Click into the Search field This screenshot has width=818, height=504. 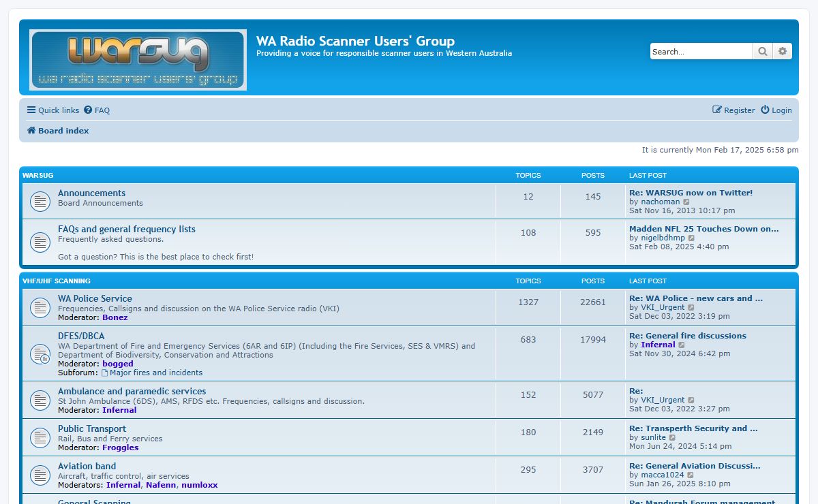(701, 51)
